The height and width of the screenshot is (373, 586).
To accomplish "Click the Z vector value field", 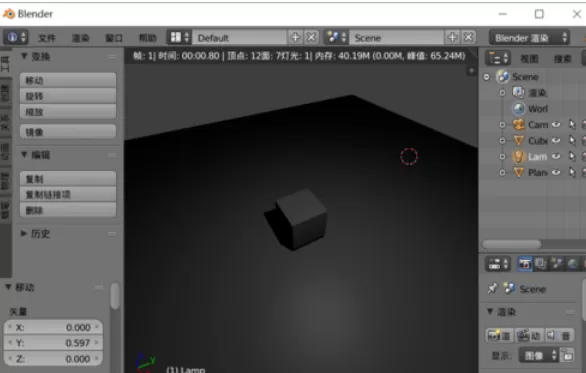I will 53,359.
